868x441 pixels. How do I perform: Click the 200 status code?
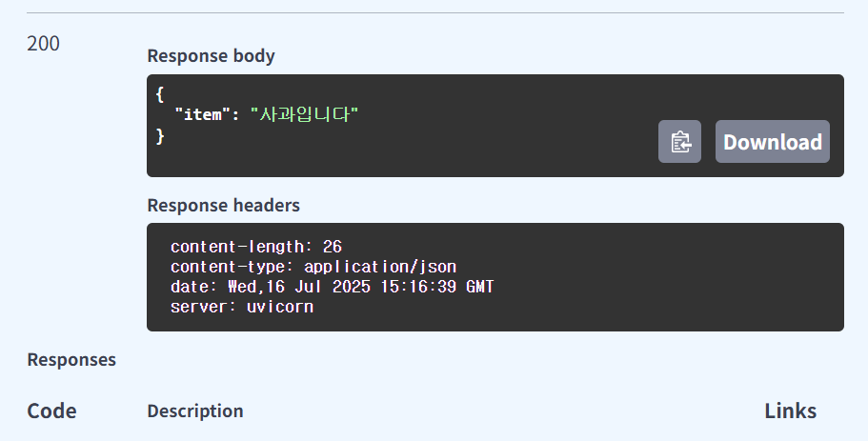(x=43, y=44)
